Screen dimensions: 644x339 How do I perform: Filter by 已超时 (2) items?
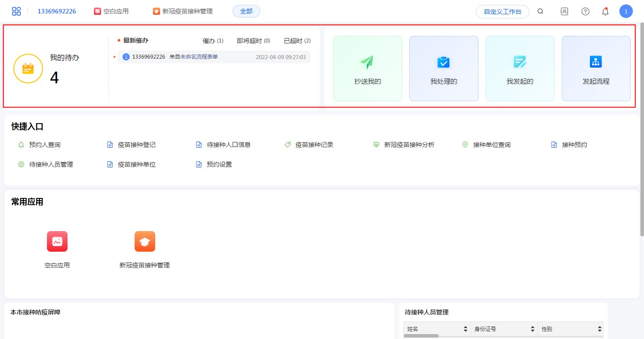(x=297, y=41)
